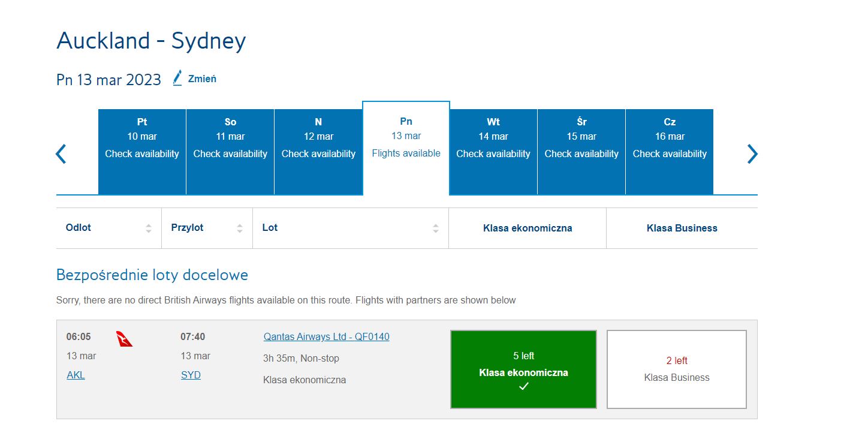This screenshot has height=427, width=868.
Task: Click the Przylot column header label
Action: tap(187, 228)
